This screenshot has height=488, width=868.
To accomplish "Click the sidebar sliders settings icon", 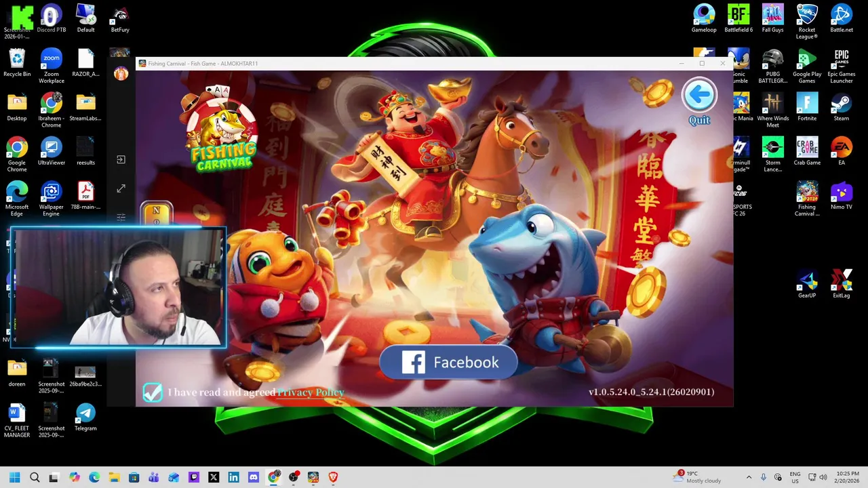I will (121, 218).
